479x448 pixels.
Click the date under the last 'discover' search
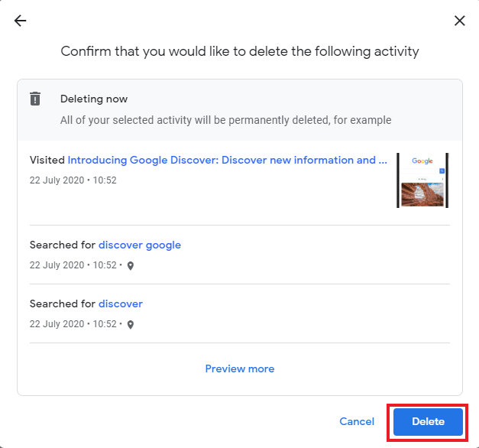pos(73,324)
